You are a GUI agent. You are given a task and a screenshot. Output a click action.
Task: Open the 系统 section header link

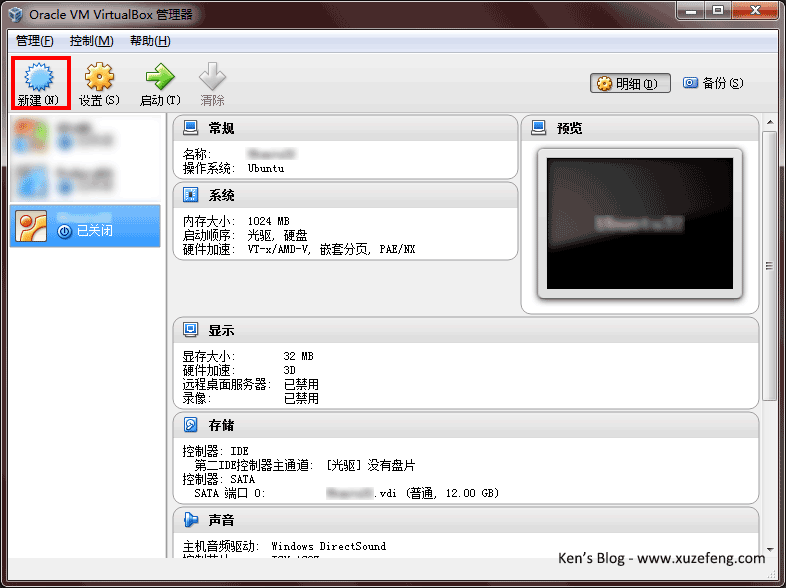221,195
